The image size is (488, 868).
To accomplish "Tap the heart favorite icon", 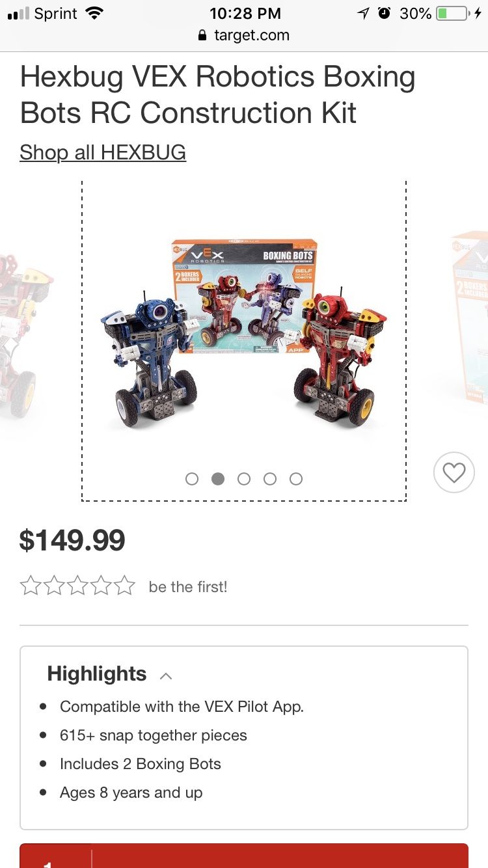I will pos(454,472).
